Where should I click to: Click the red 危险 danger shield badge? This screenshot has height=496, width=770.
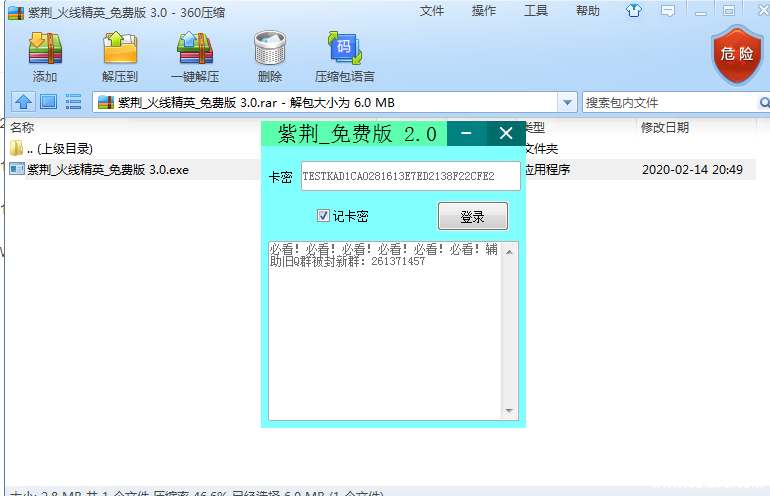tap(737, 55)
